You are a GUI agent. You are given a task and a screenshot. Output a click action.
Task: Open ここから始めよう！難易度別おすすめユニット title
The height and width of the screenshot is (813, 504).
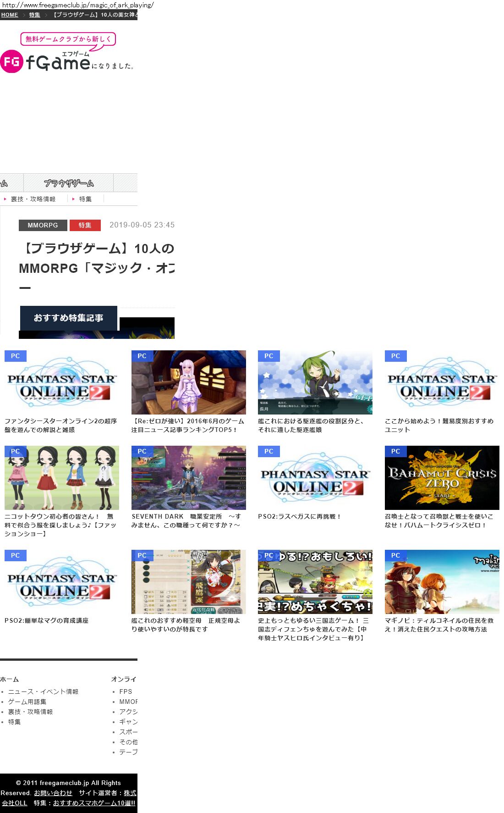pyautogui.click(x=439, y=426)
